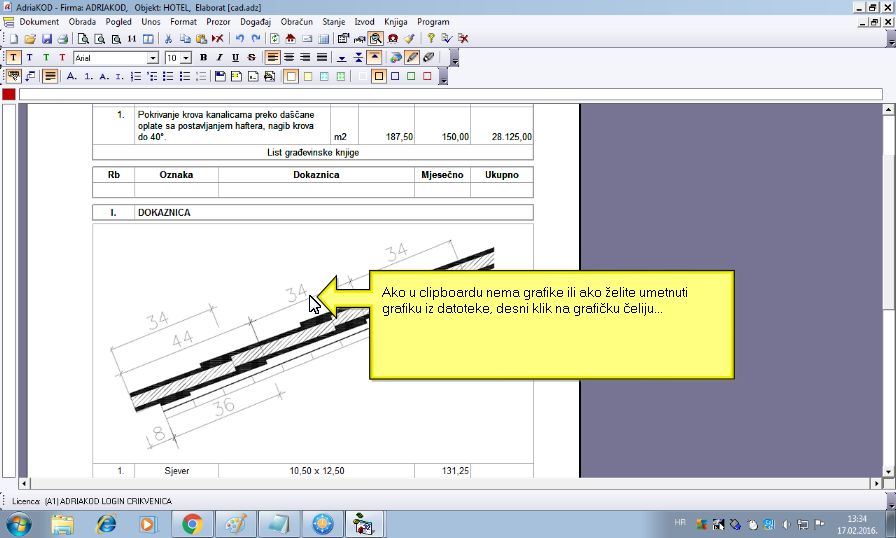Create a new document with the blank page icon

pyautogui.click(x=14, y=39)
